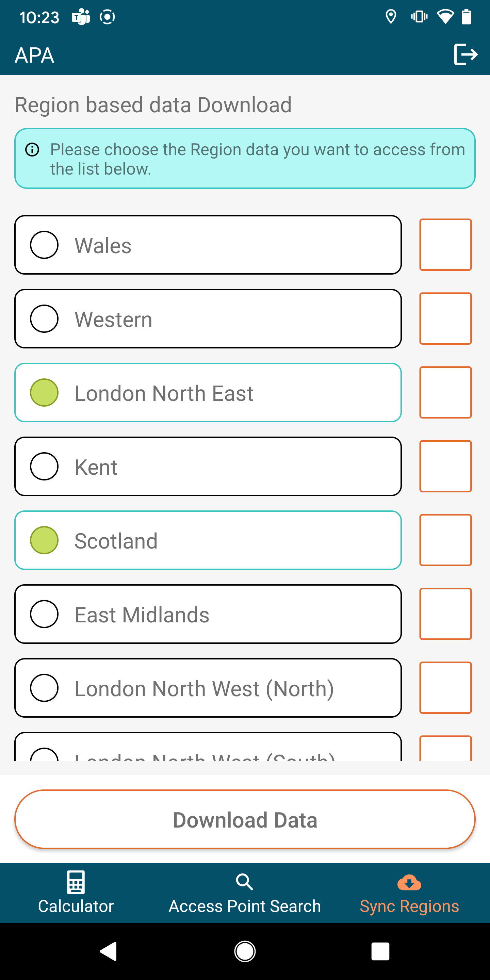Open the Calculator tab icon

pyautogui.click(x=76, y=882)
